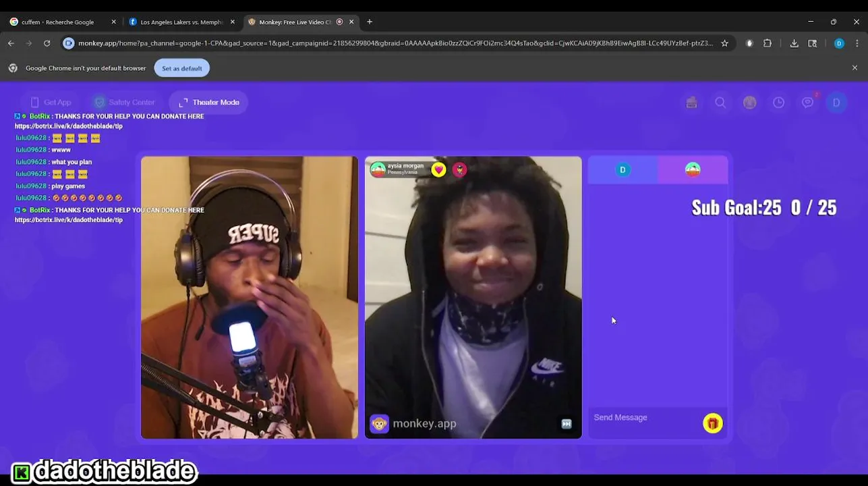This screenshot has height=486, width=868.
Task: Click aysia morgan's video feed
Action: tap(473, 298)
